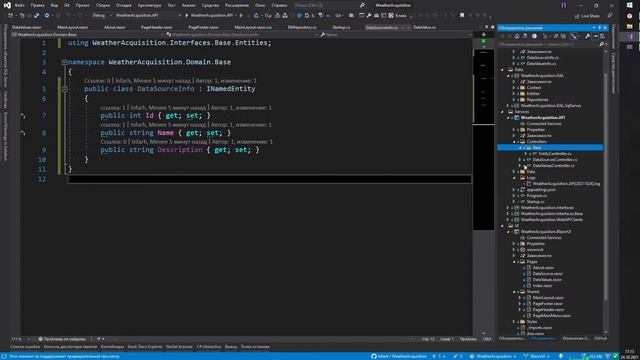The height and width of the screenshot is (360, 640).
Task: Open the Stack Trace Explorer bottom tab
Action: coord(144,347)
